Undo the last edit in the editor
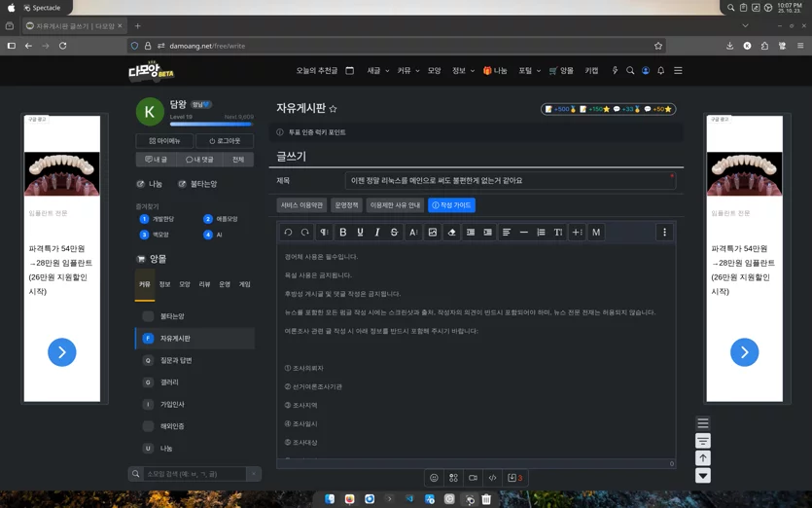The width and height of the screenshot is (812, 508). coord(289,233)
